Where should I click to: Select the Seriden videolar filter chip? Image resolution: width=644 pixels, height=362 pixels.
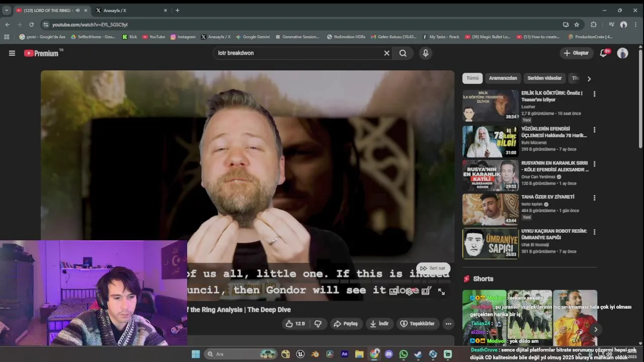544,78
